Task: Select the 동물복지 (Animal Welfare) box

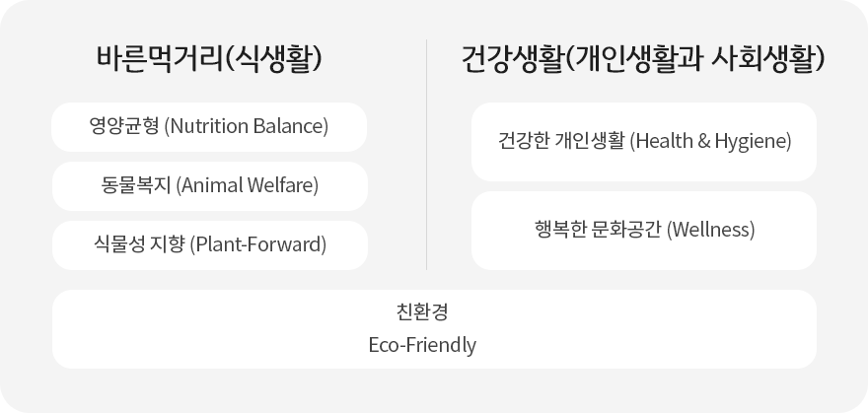Action: pos(210,185)
